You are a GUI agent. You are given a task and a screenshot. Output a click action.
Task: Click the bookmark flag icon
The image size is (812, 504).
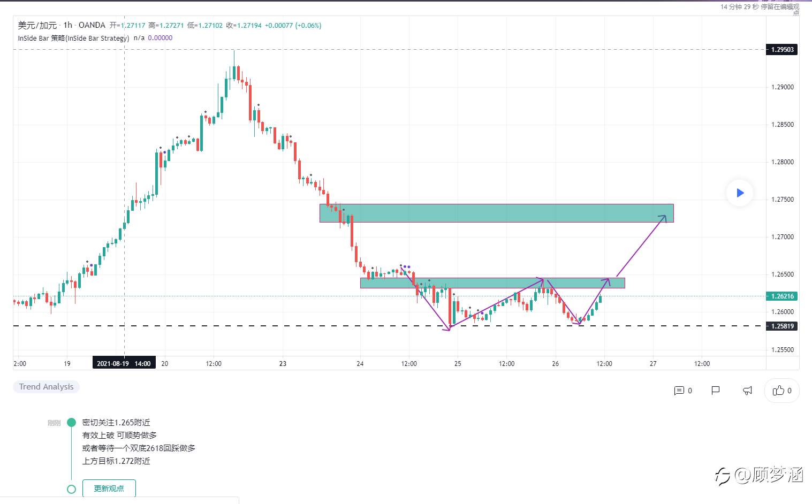point(716,391)
